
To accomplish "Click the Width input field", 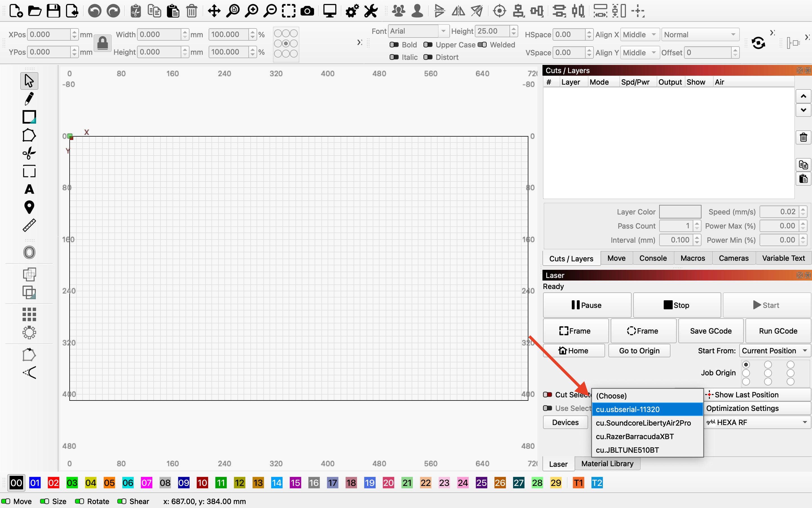I will click(x=159, y=35).
